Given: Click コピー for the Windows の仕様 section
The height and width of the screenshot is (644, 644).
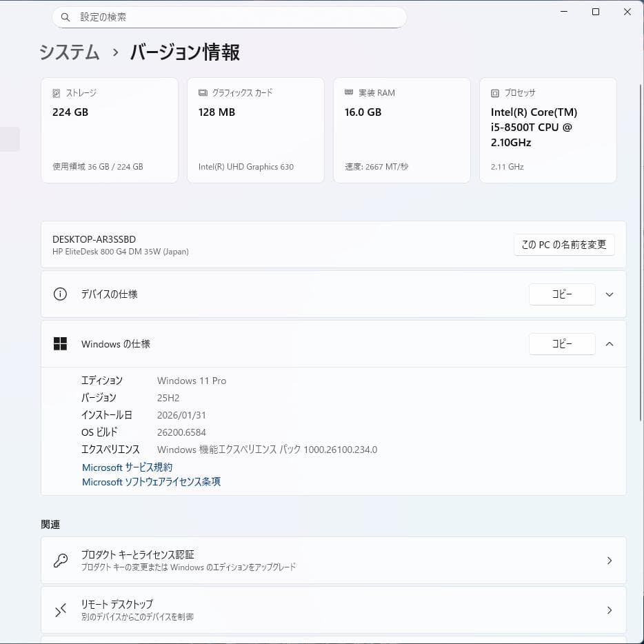Looking at the screenshot, I should tap(562, 343).
